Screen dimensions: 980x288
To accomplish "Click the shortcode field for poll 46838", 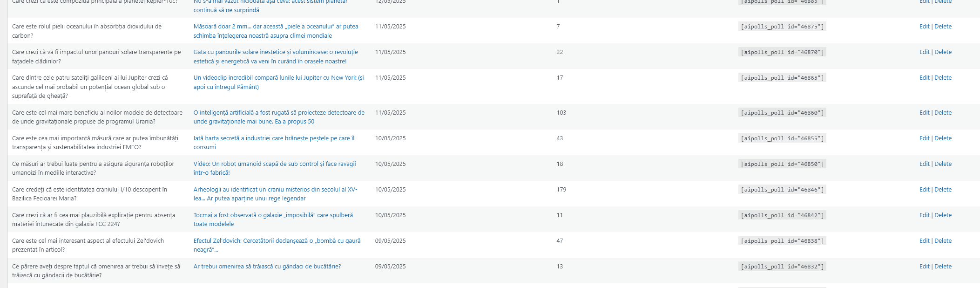I will point(782,241).
